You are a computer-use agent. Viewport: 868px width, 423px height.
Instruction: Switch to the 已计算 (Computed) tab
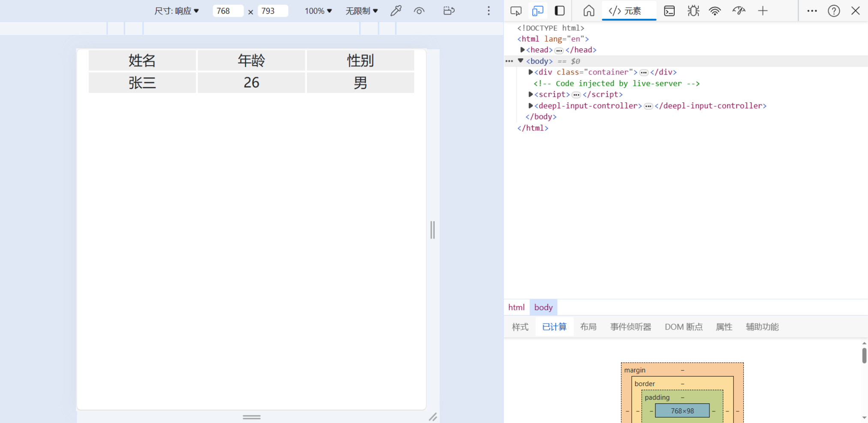554,327
